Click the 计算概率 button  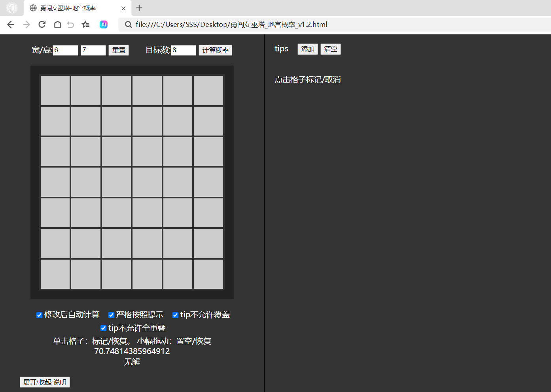click(216, 50)
